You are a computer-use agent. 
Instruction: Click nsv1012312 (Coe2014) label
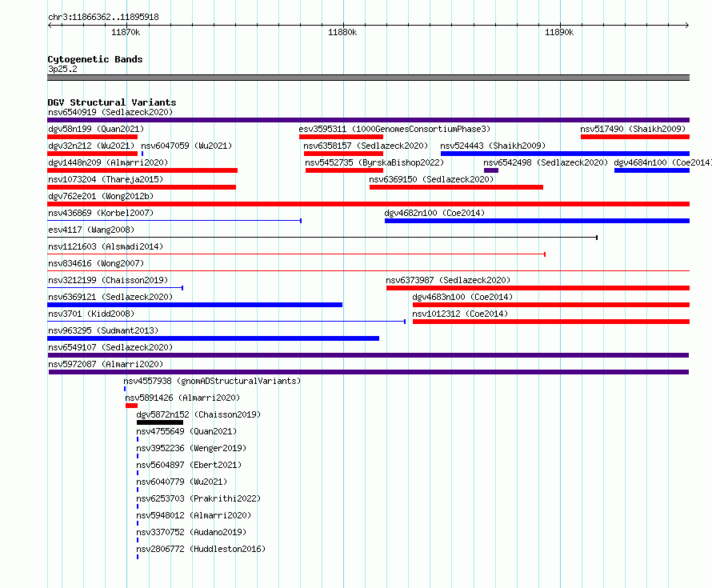(x=460, y=314)
